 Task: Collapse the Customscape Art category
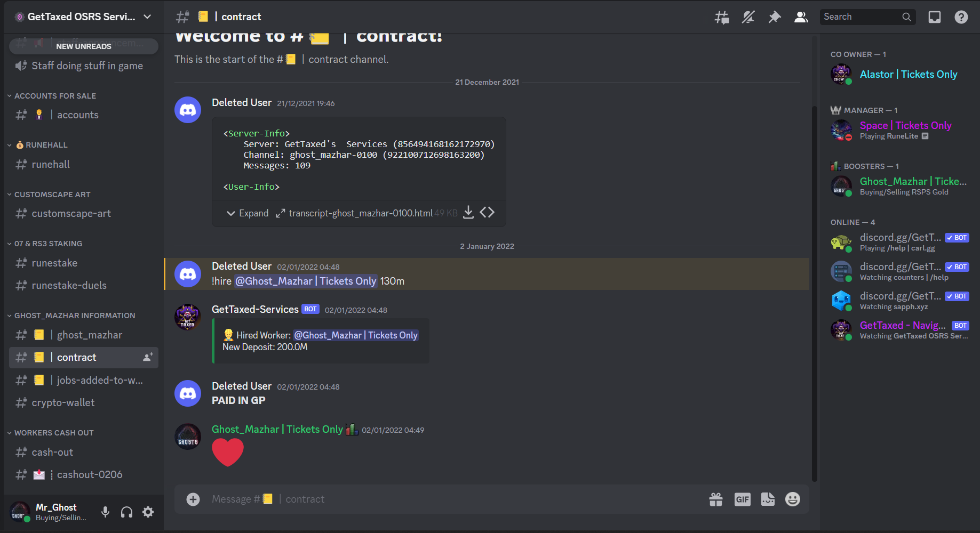point(49,195)
